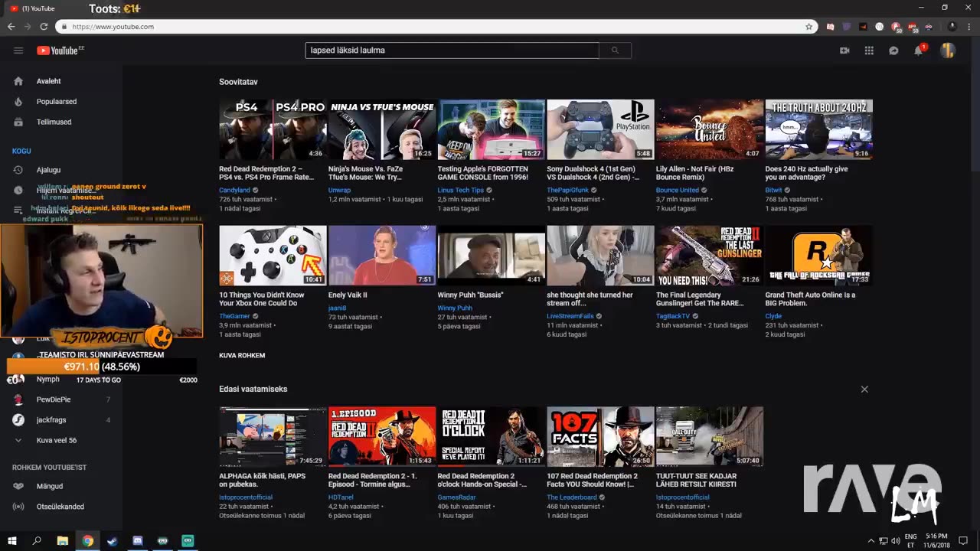Open the account avatar menu
This screenshot has height=551, width=980.
(948, 51)
